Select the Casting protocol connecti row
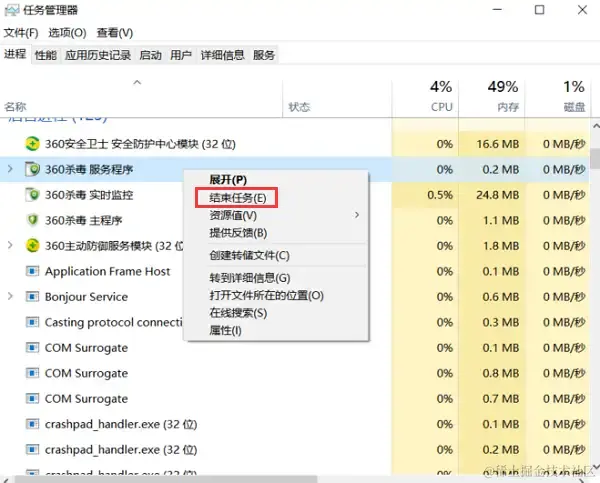 point(295,322)
